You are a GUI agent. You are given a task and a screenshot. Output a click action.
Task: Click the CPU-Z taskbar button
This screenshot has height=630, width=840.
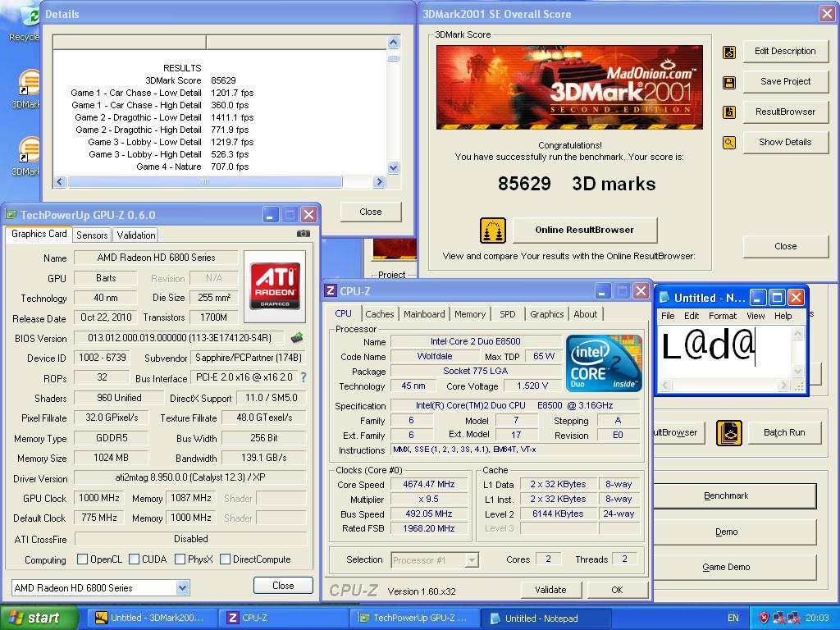pos(283,618)
